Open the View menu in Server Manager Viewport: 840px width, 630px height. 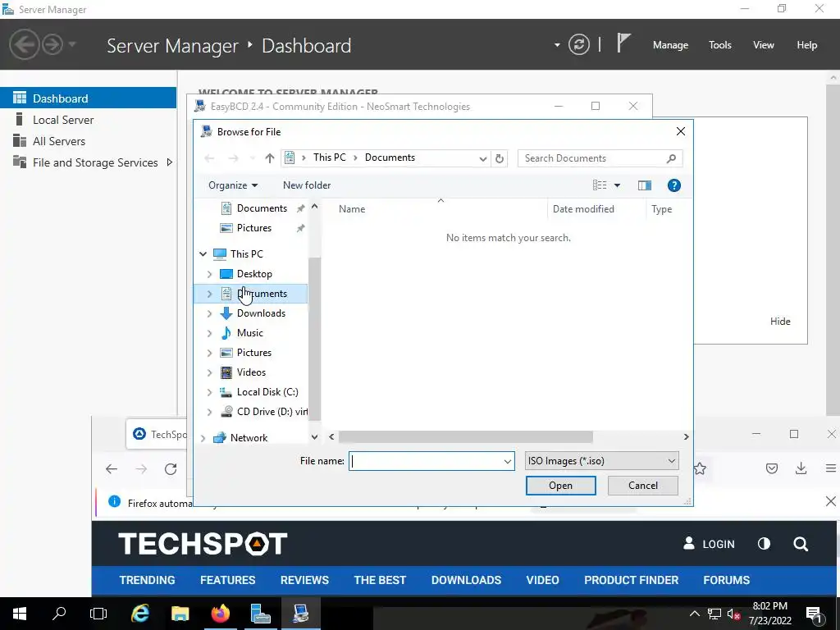pyautogui.click(x=763, y=45)
